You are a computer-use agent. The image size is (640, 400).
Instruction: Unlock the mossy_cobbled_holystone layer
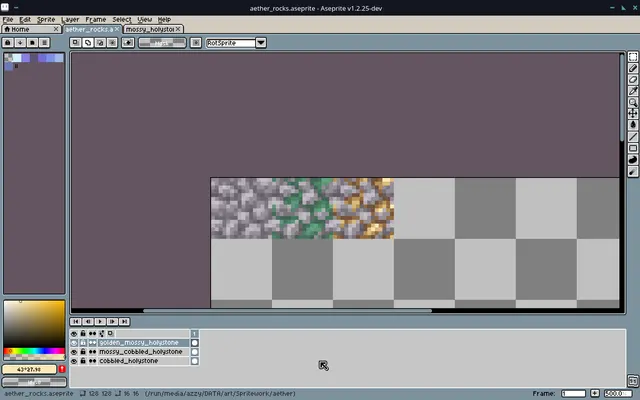pyautogui.click(x=83, y=352)
